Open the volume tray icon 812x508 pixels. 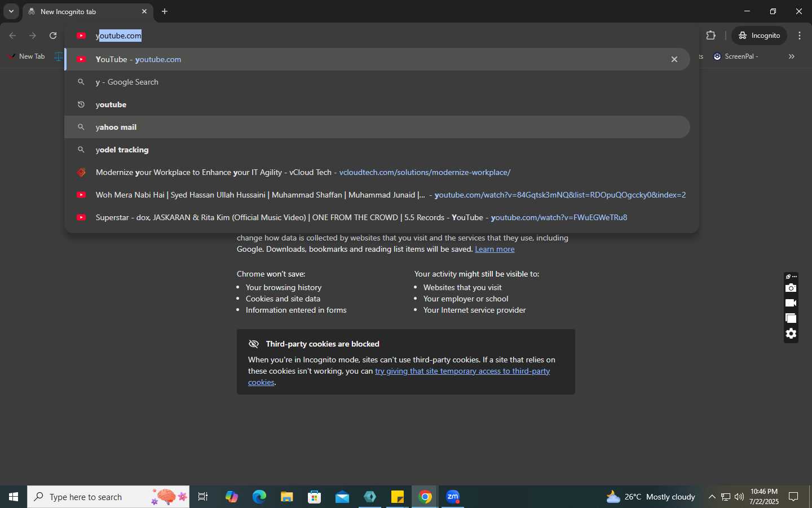point(739,497)
